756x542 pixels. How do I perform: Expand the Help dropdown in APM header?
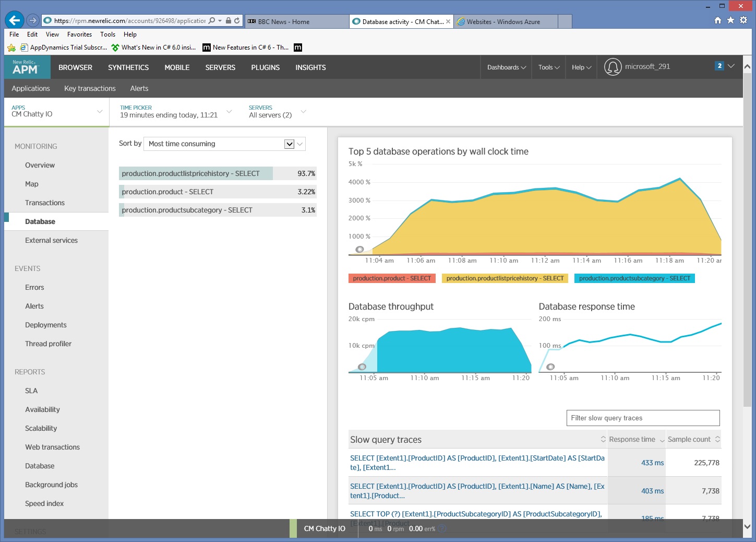pos(581,67)
